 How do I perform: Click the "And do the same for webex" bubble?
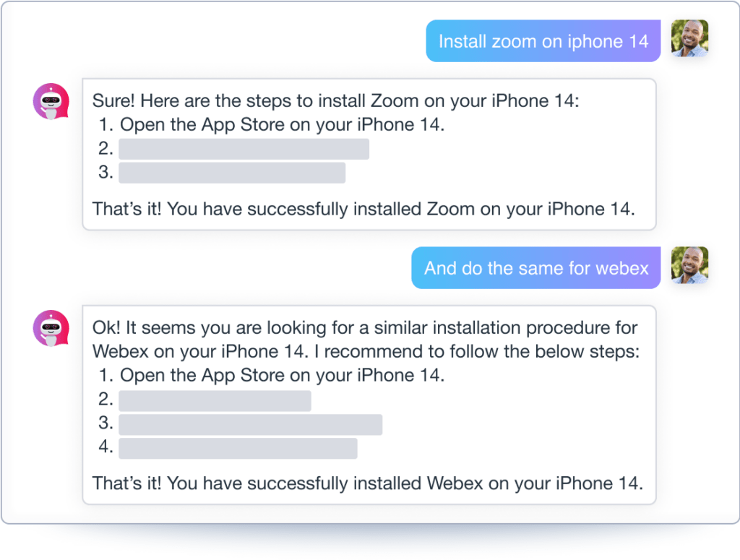(x=535, y=268)
